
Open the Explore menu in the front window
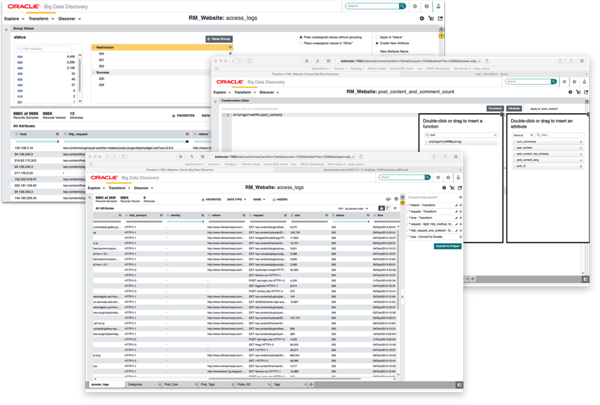tap(96, 188)
